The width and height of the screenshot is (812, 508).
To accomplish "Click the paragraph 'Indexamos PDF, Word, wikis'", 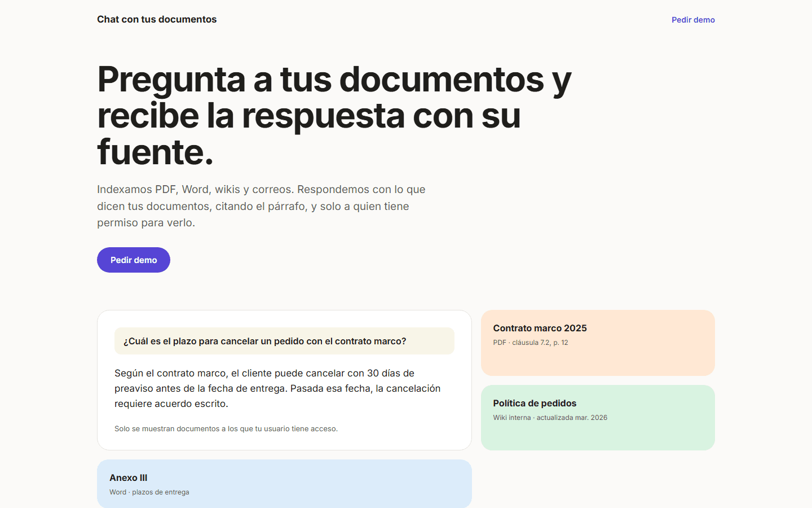I will click(x=261, y=206).
